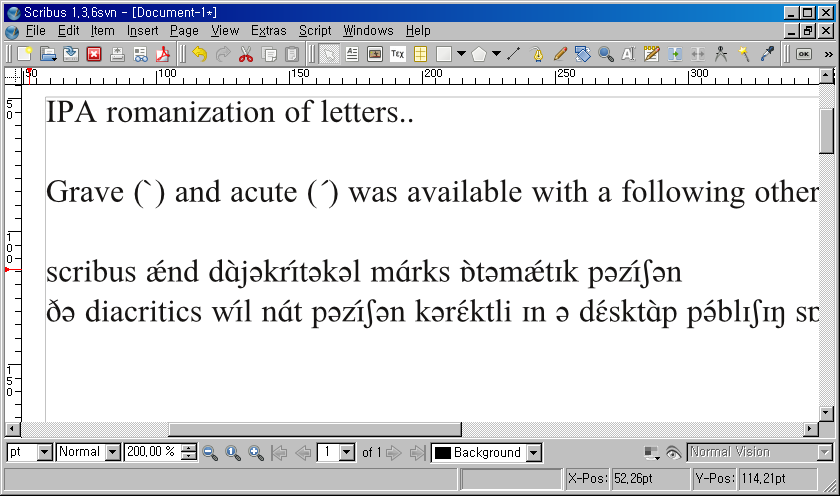Select the Text Frame tool

click(x=352, y=54)
